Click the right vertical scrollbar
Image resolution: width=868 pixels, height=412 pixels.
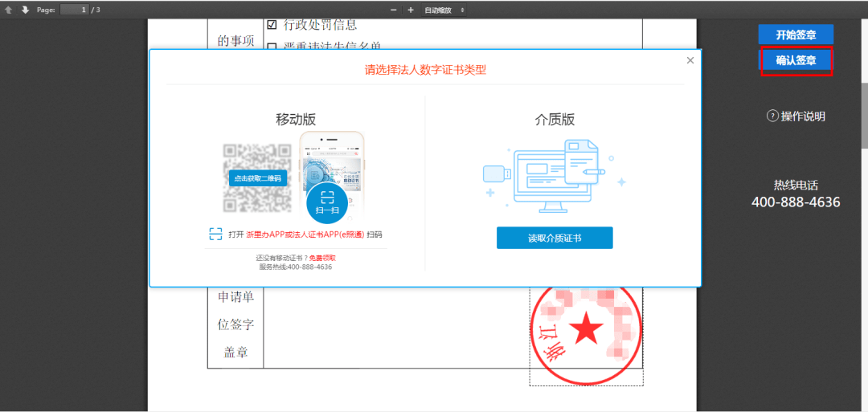864,112
